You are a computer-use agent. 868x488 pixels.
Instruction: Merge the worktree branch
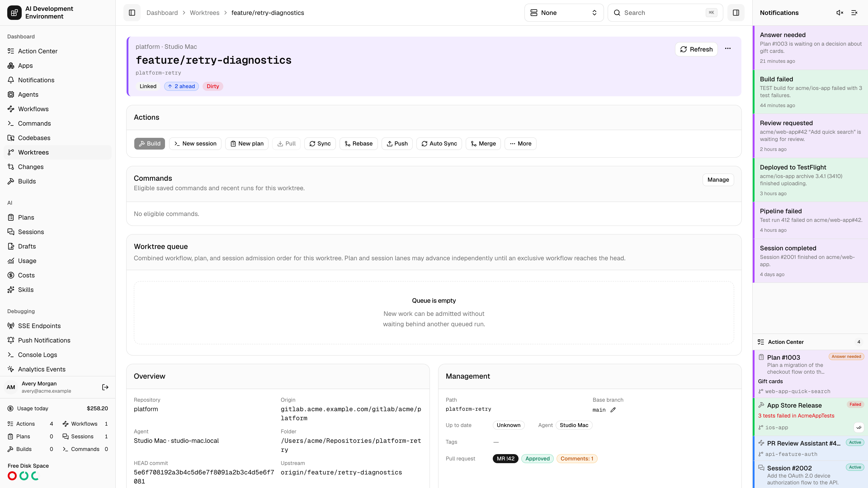click(x=483, y=143)
